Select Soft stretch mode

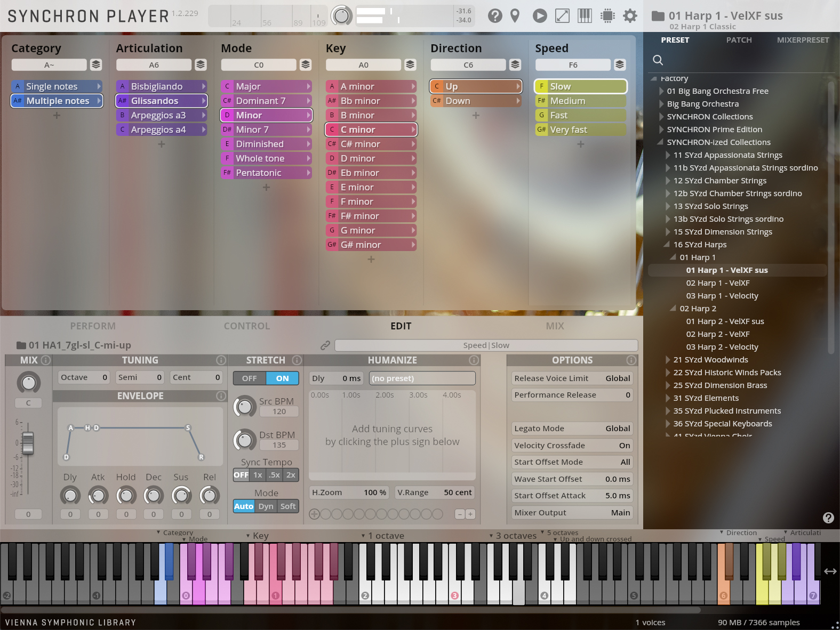tap(288, 506)
